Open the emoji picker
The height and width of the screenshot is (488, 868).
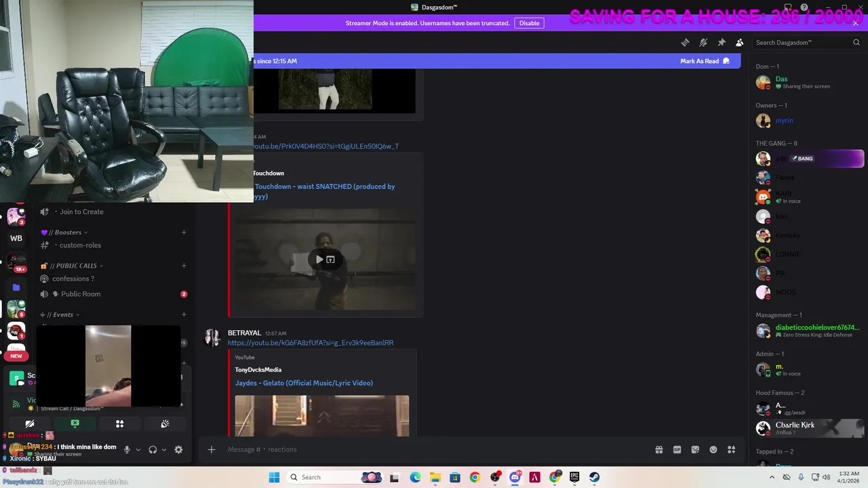tap(713, 449)
